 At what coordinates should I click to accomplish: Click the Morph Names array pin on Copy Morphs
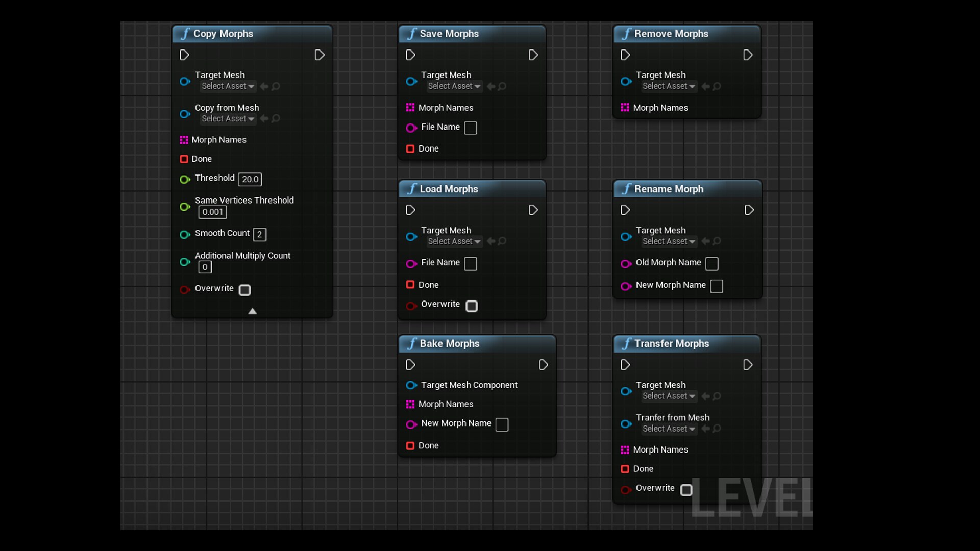pyautogui.click(x=184, y=140)
